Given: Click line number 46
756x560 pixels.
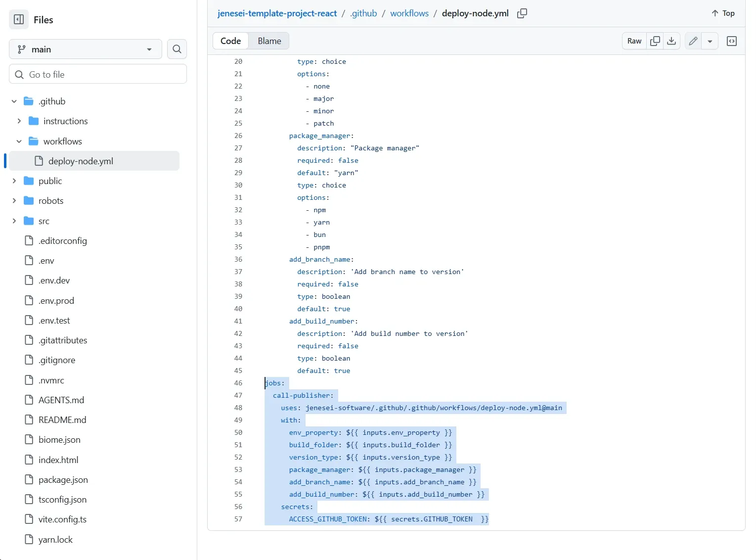Looking at the screenshot, I should (238, 383).
